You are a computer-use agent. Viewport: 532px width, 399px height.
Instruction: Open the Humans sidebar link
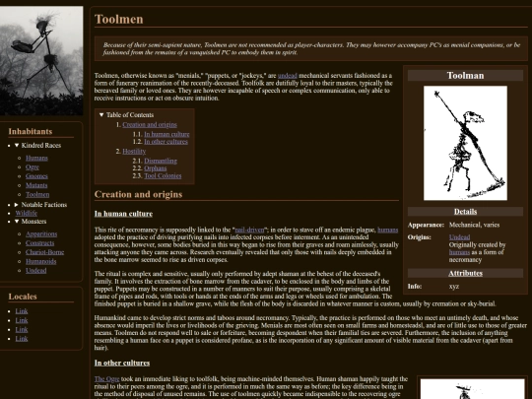point(36,158)
